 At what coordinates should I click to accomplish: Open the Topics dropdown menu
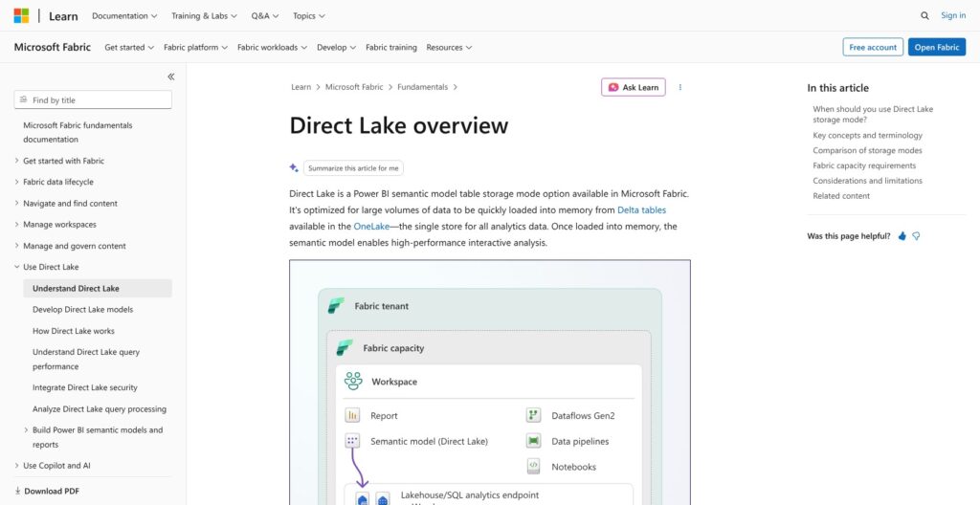(x=309, y=15)
